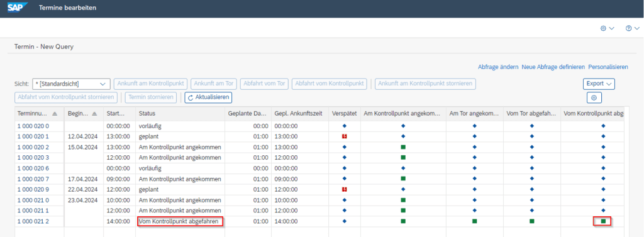The image size is (644, 237).
Task: Click red delayed icon for appointment 1 000 020 9
Action: 344,189
